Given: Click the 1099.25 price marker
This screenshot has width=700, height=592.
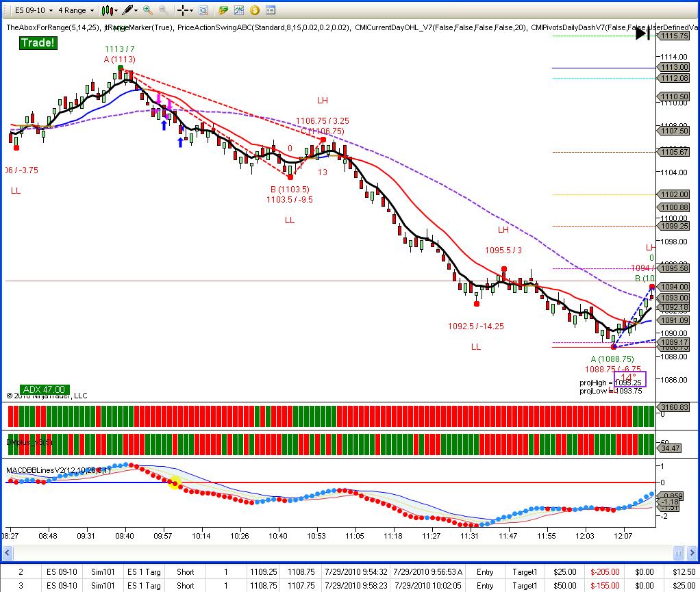Looking at the screenshot, I should (673, 226).
